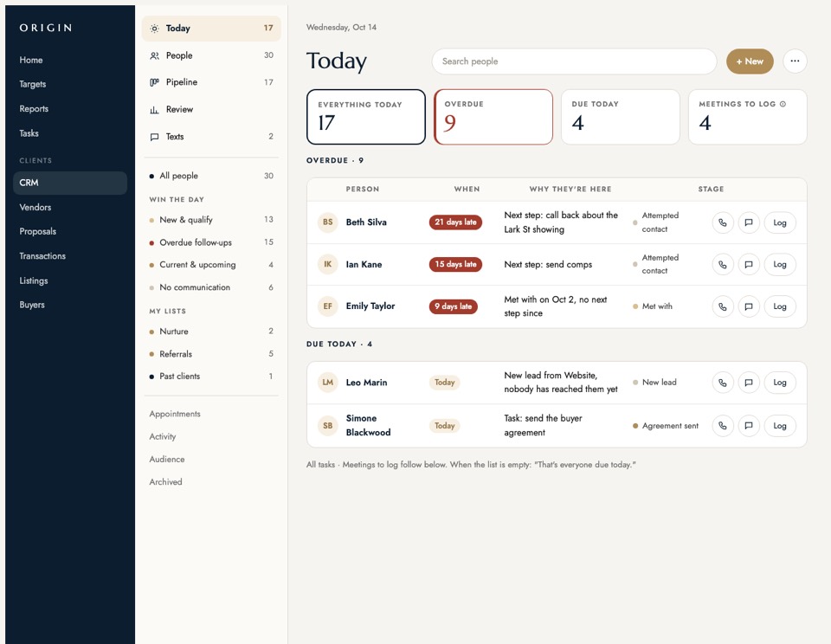Call Ian Kane using phone icon
831x644 pixels.
pyautogui.click(x=722, y=265)
